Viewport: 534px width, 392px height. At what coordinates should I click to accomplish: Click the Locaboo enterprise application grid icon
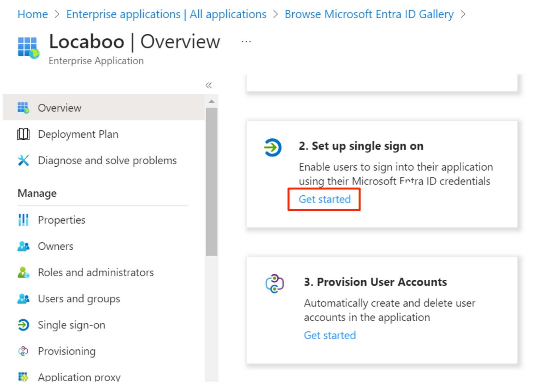click(x=29, y=48)
